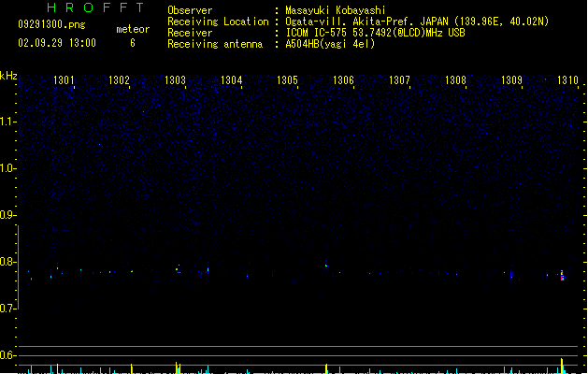This screenshot has height=374, width=588.
Task: Click the Receiver label
Action: click(x=190, y=33)
